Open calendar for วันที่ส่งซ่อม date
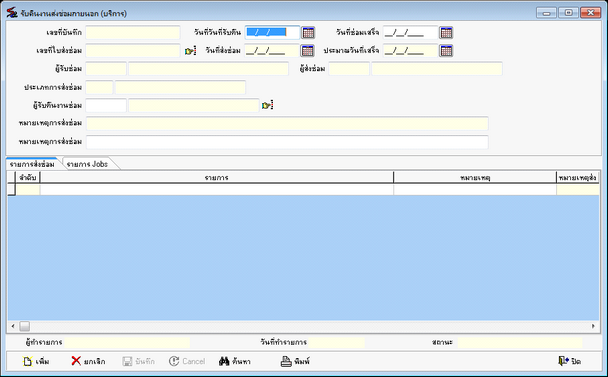Screen dimensions: 608x377 coord(307,51)
